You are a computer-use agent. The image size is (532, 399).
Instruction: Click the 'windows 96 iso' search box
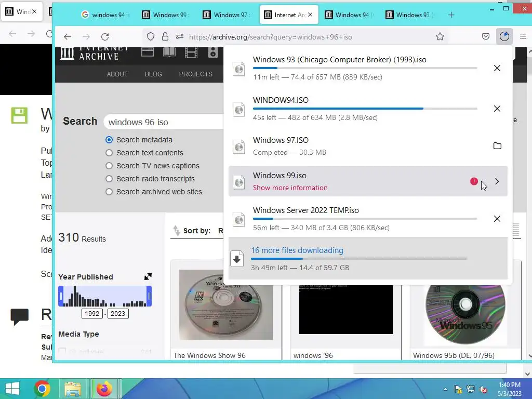click(164, 122)
